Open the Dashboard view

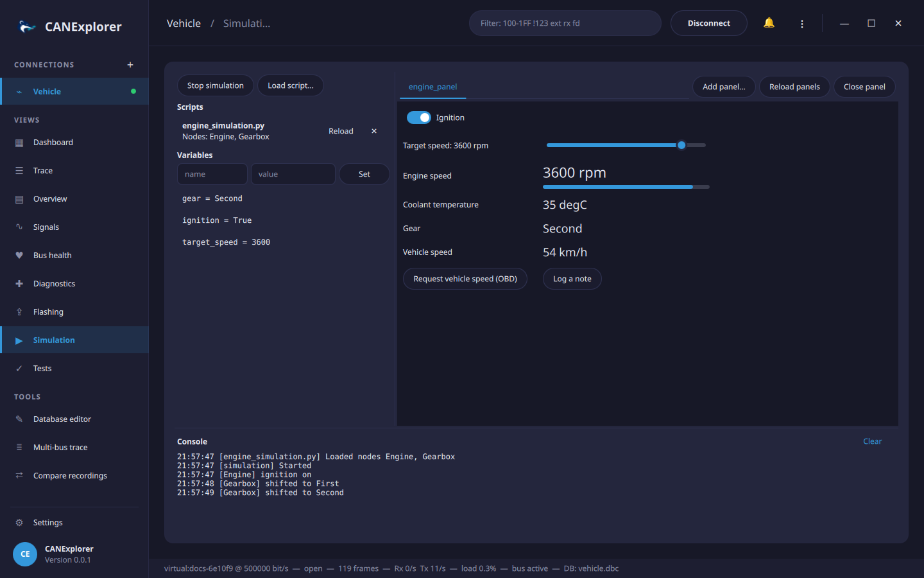74,143
